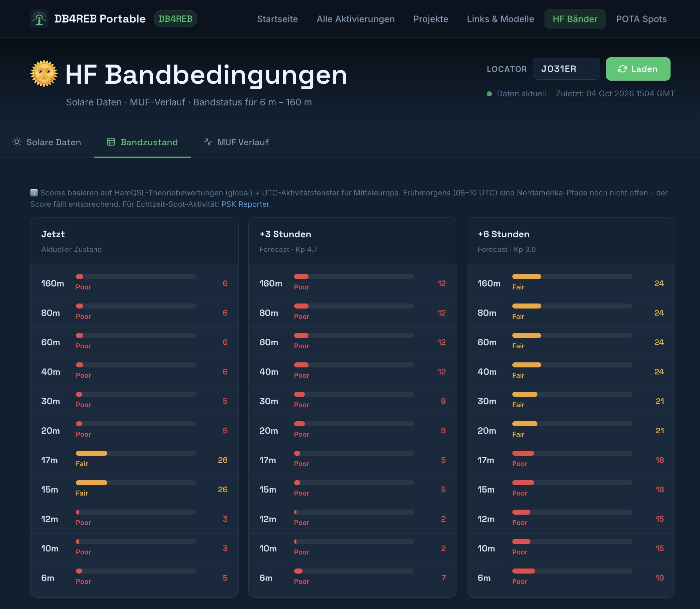Click the Zuletzt 04 Oct 2026 timestamp

(615, 94)
